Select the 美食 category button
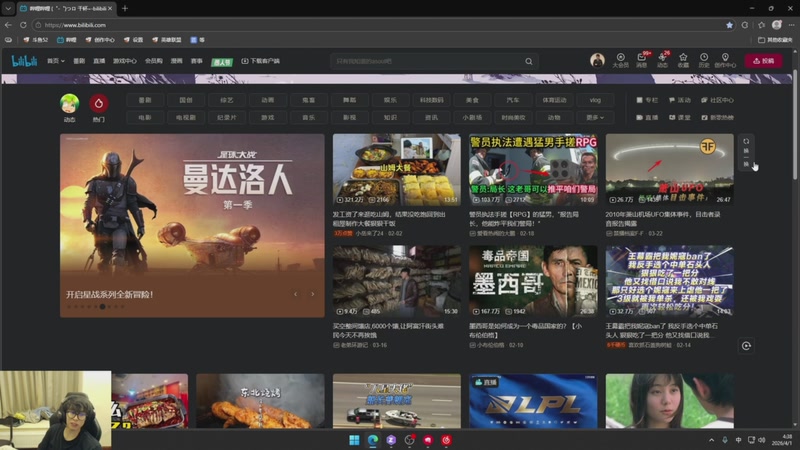Image resolution: width=800 pixels, height=450 pixels. (472, 100)
